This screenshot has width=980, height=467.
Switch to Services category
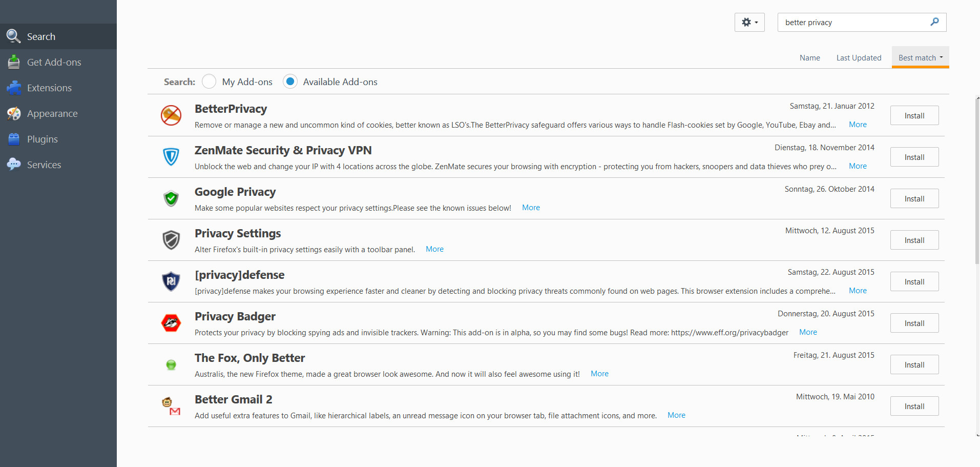pyautogui.click(x=58, y=165)
